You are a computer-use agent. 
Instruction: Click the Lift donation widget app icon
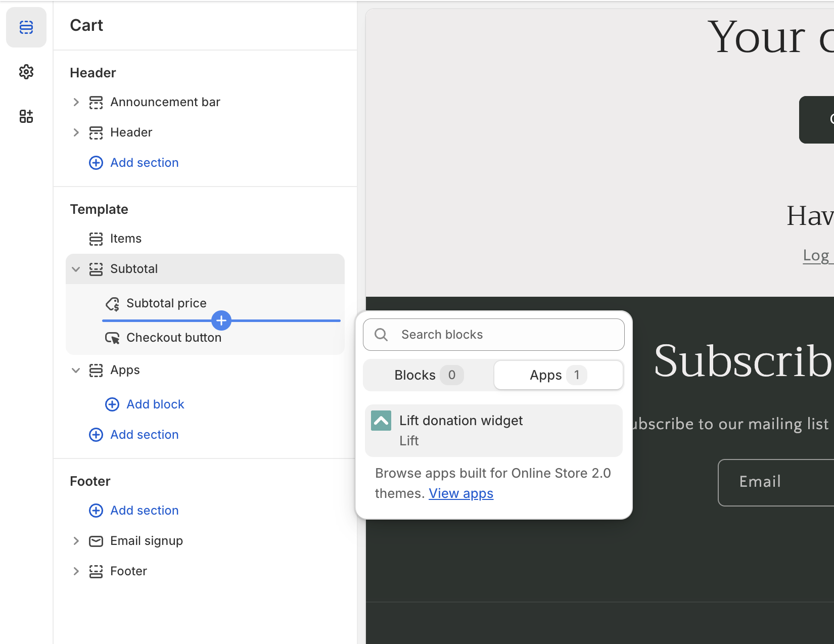coord(381,421)
